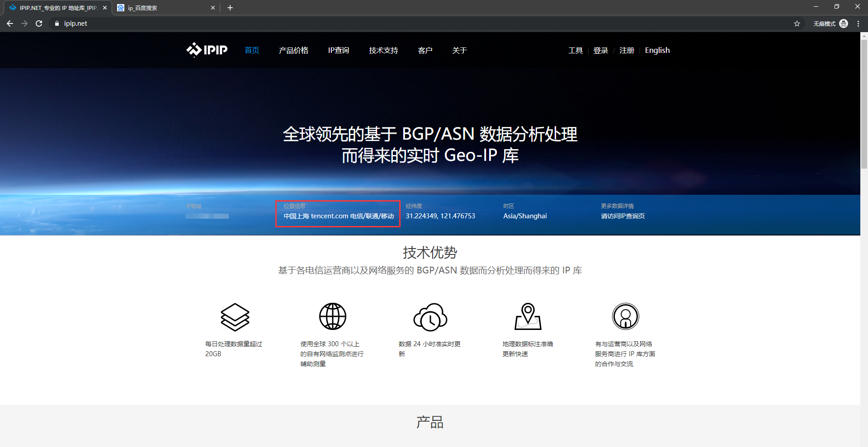The width and height of the screenshot is (868, 447).
Task: Click the stacked layers icon for 20GB data
Action: coord(235,317)
